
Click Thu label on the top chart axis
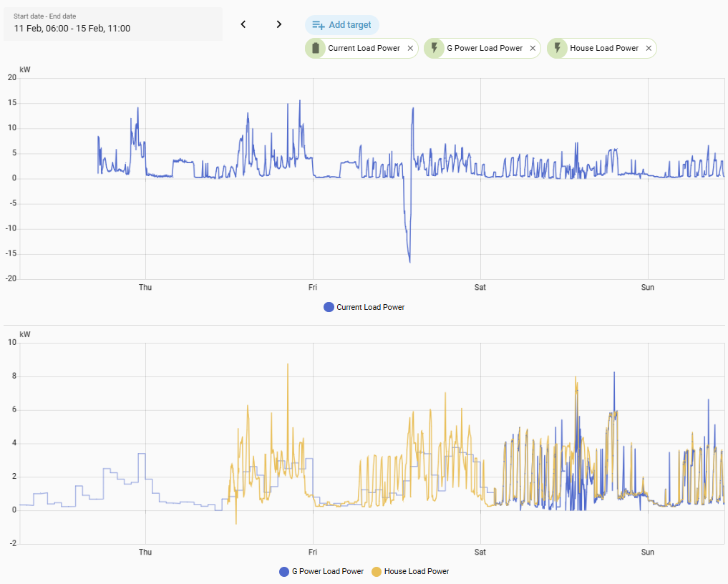coord(145,288)
